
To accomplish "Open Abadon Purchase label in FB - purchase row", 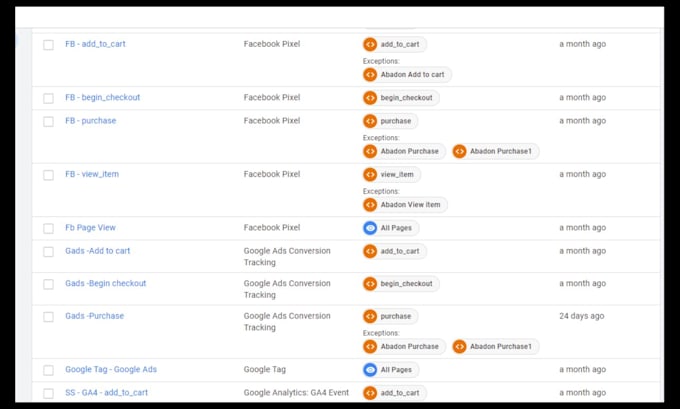I will pyautogui.click(x=409, y=151).
